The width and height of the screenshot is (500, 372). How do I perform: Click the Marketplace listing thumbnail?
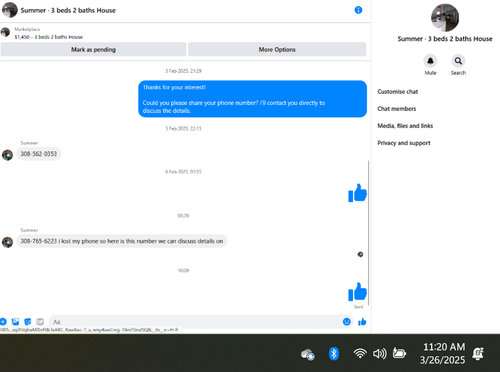[x=5, y=32]
